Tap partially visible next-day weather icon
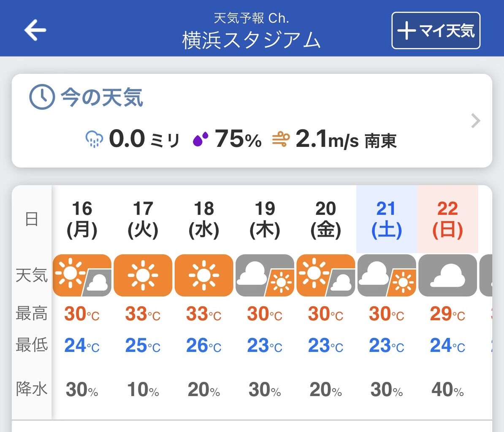 (486, 275)
